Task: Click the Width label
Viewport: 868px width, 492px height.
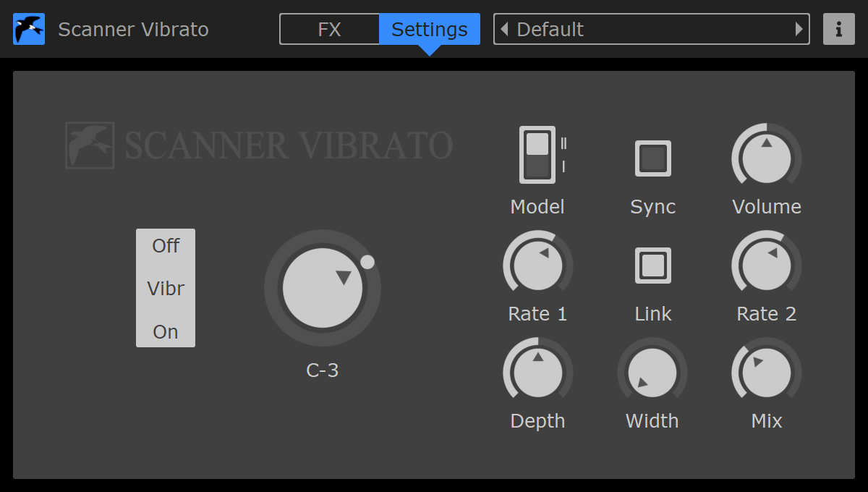Action: (x=652, y=421)
